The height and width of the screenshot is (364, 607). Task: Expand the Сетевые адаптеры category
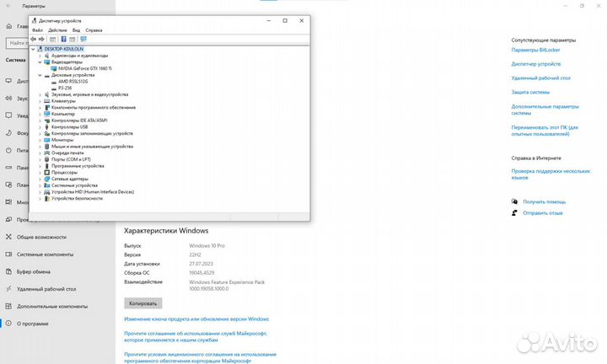coord(40,179)
